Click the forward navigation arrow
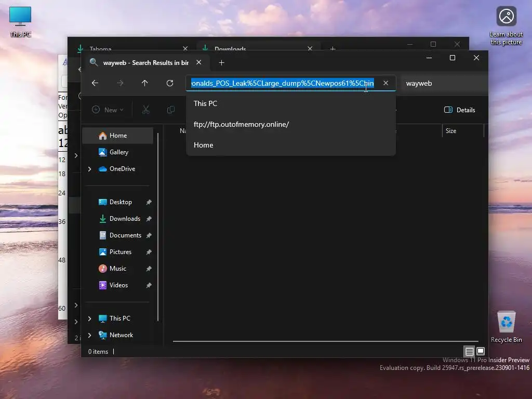 [x=120, y=83]
